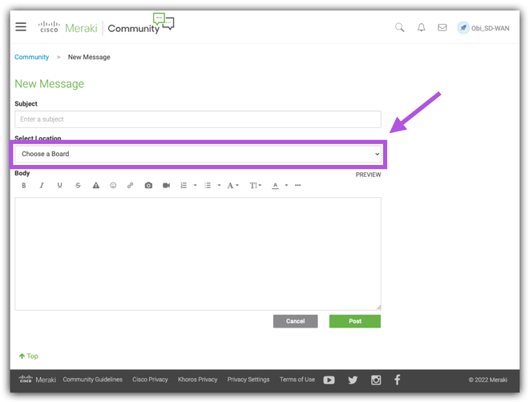Open the notifications bell
Screen dimensions: 532x402
pyautogui.click(x=421, y=28)
